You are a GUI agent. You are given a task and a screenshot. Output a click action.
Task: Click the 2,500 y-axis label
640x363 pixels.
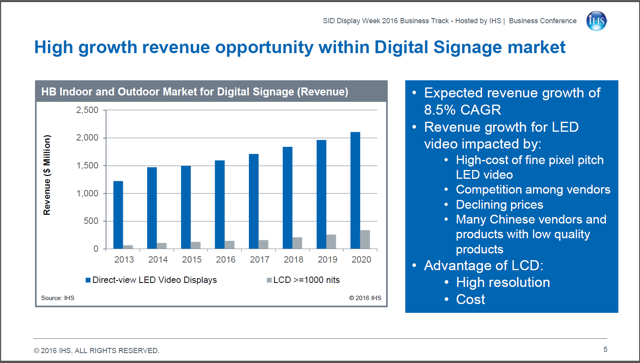[x=87, y=110]
